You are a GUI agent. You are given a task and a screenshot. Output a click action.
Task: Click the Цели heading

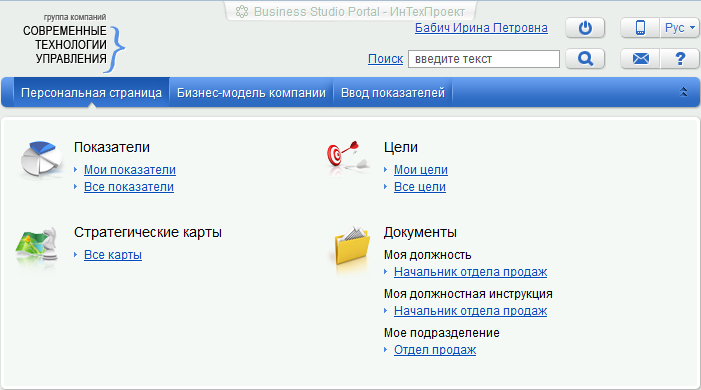click(x=401, y=147)
